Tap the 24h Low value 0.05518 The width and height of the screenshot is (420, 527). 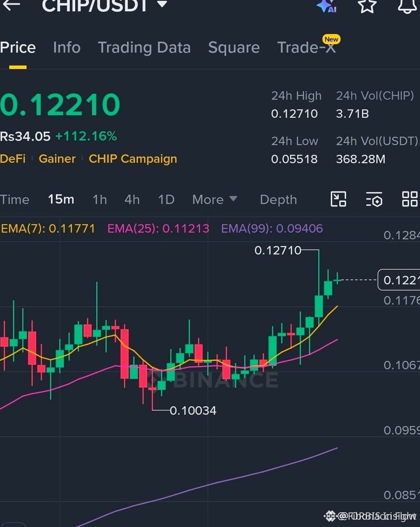coord(294,159)
